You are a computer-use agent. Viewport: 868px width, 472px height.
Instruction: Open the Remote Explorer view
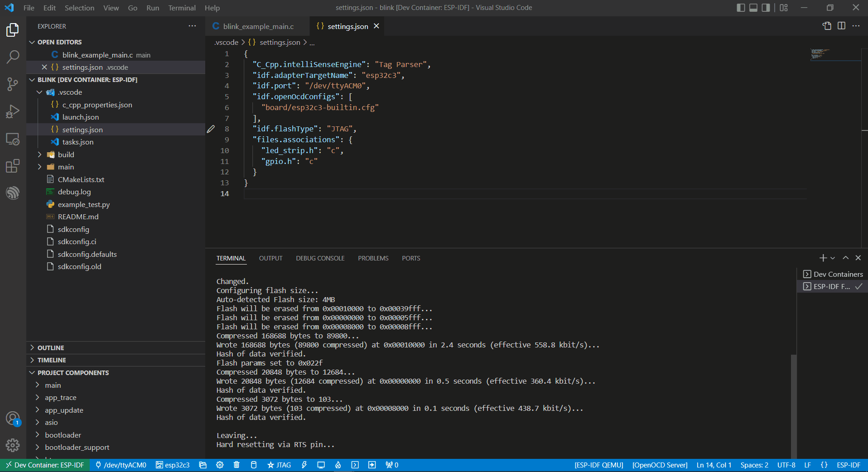click(13, 139)
